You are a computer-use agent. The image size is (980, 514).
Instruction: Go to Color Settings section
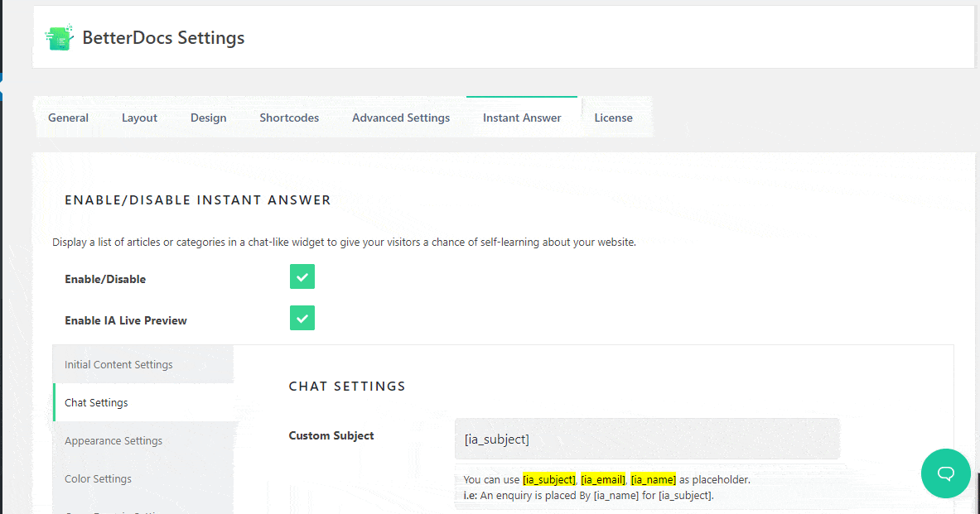point(98,478)
